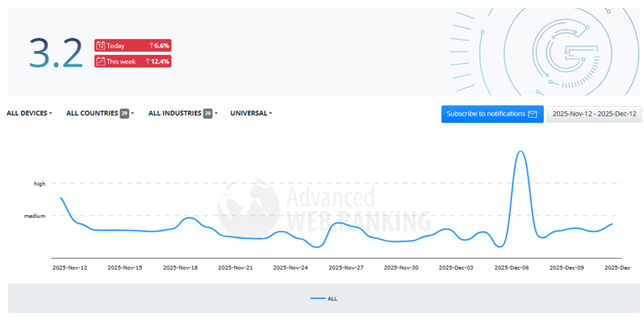Click the 29 countries count badge

tap(124, 113)
